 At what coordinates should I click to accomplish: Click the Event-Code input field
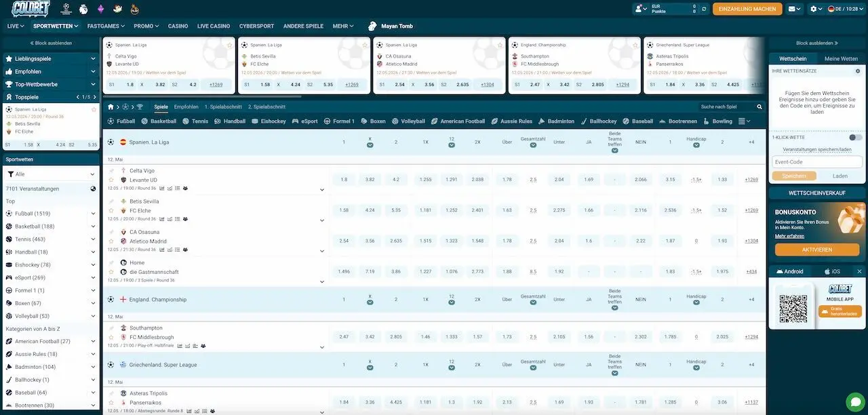[x=817, y=162]
